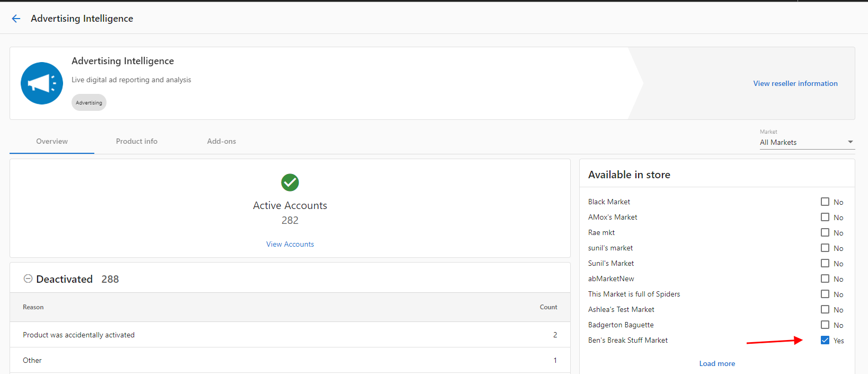Click the Active Accounts count 282

pos(290,220)
